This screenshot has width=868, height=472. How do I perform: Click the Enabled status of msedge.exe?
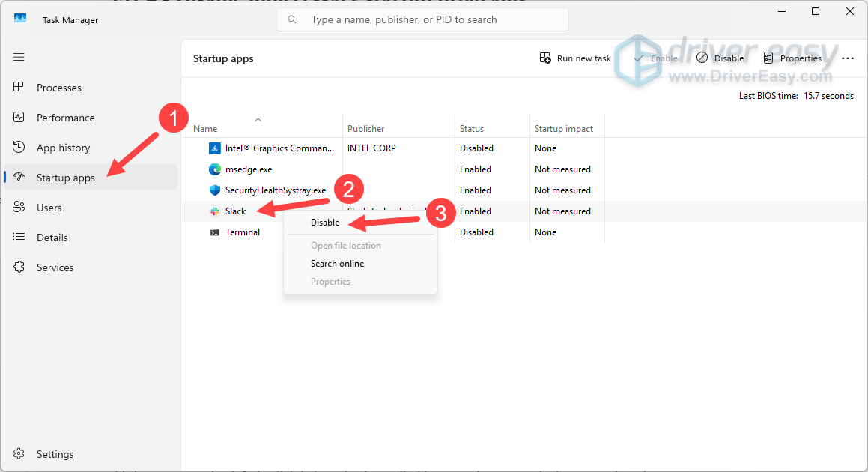tap(476, 169)
